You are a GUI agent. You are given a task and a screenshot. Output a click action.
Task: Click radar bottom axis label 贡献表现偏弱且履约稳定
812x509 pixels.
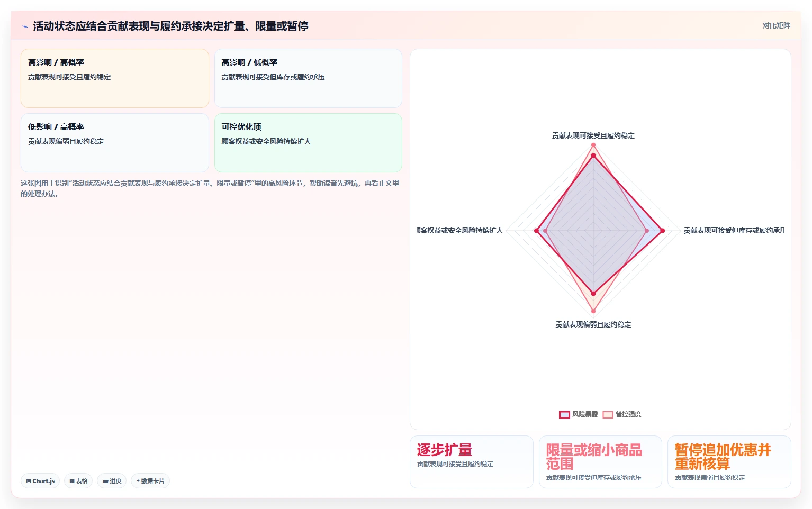tap(593, 324)
